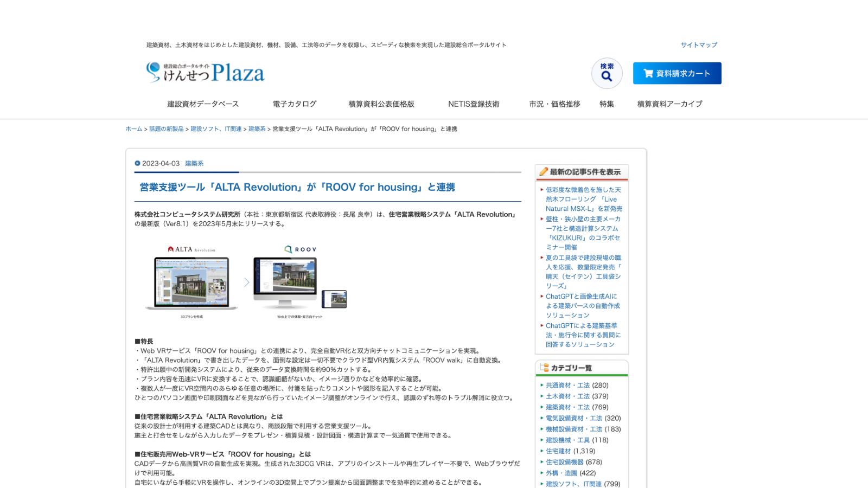The height and width of the screenshot is (488, 868).
Task: Click the けんせつPlaza site logo
Action: click(x=205, y=72)
